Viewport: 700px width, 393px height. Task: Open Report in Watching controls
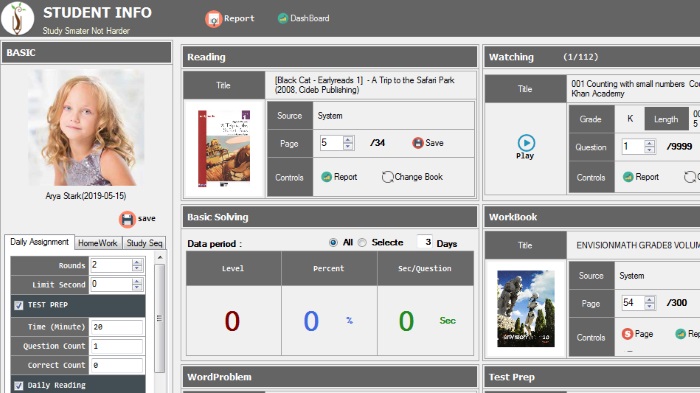click(x=641, y=177)
